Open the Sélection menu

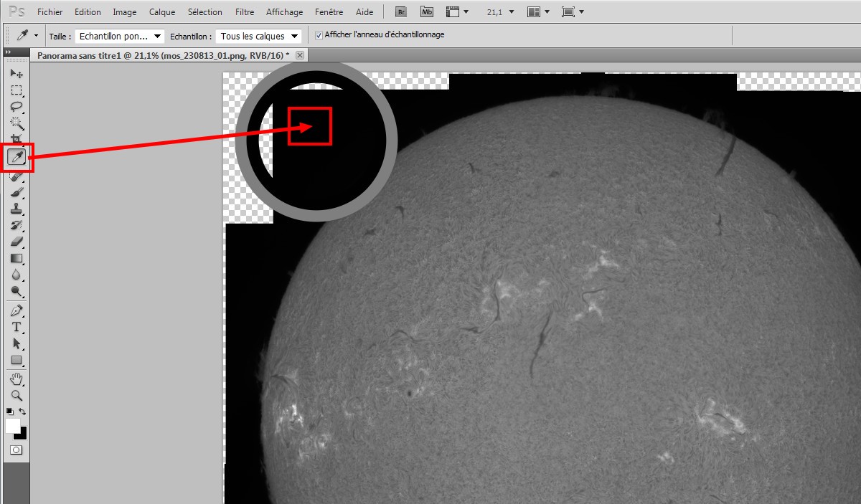pyautogui.click(x=205, y=12)
